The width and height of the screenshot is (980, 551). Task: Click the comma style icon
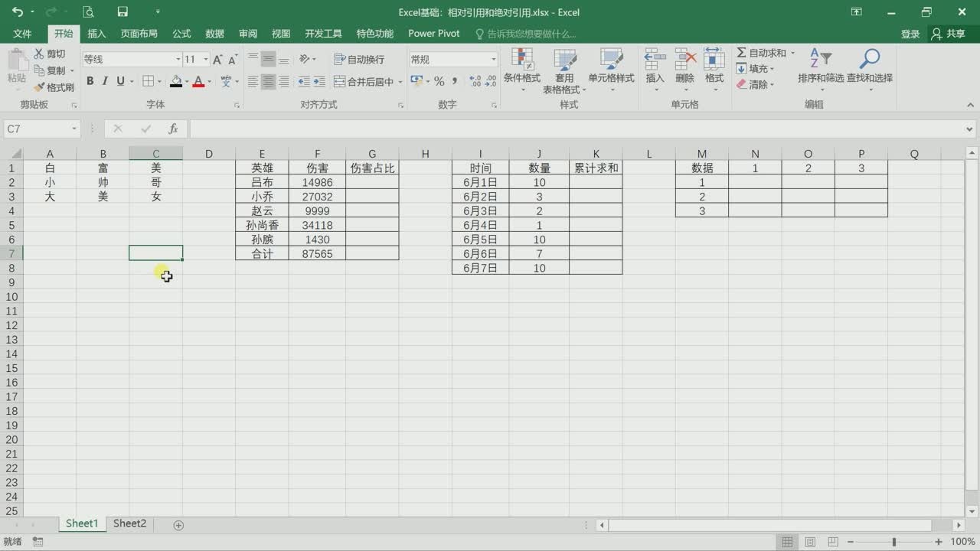coord(455,81)
